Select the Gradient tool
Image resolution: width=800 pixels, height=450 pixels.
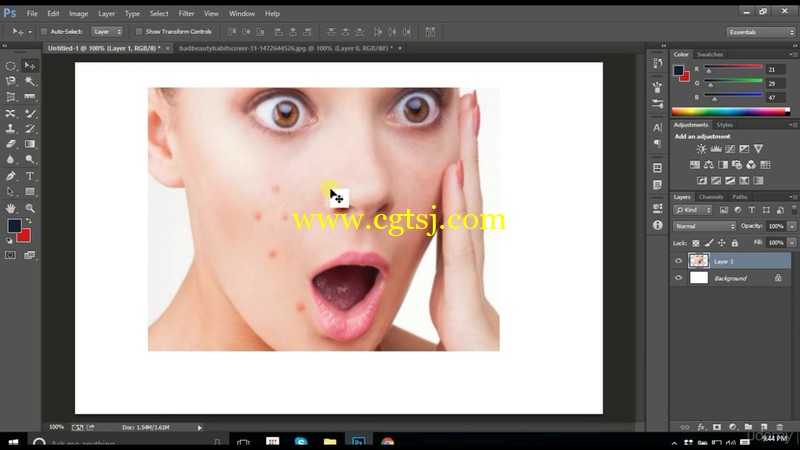point(30,144)
